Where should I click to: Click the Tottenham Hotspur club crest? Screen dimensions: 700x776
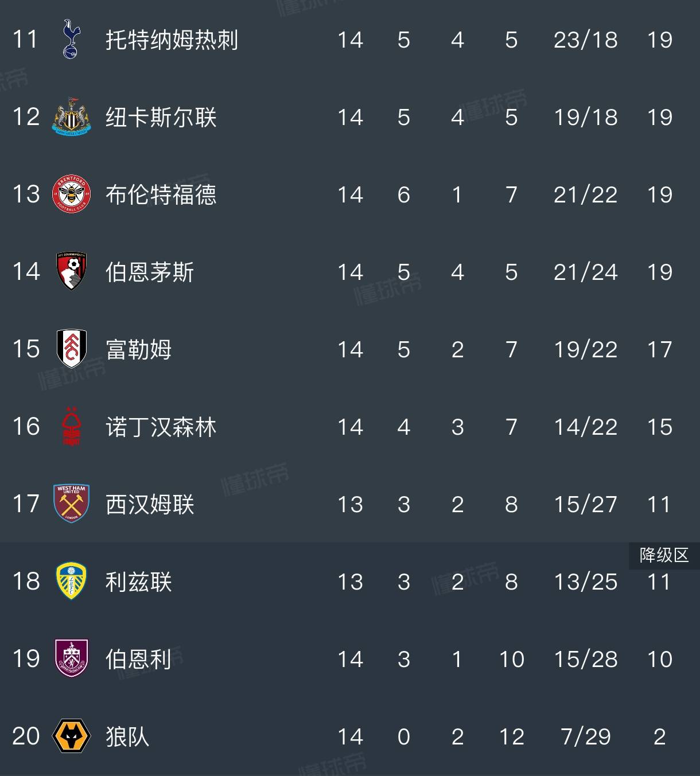point(72,40)
